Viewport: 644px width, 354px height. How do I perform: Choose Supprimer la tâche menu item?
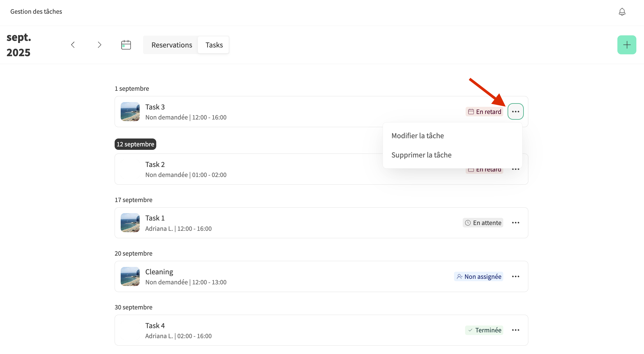tap(421, 155)
